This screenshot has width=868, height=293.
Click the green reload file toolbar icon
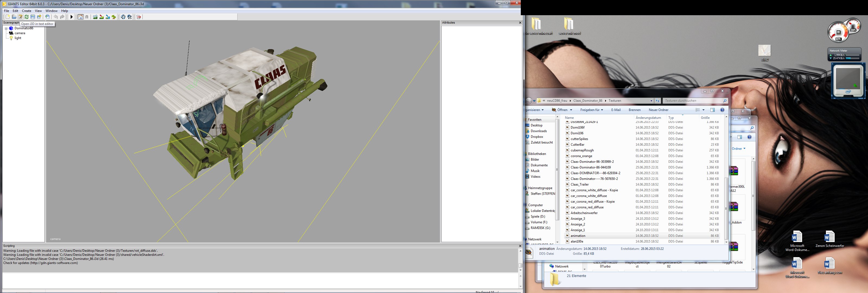tap(26, 17)
